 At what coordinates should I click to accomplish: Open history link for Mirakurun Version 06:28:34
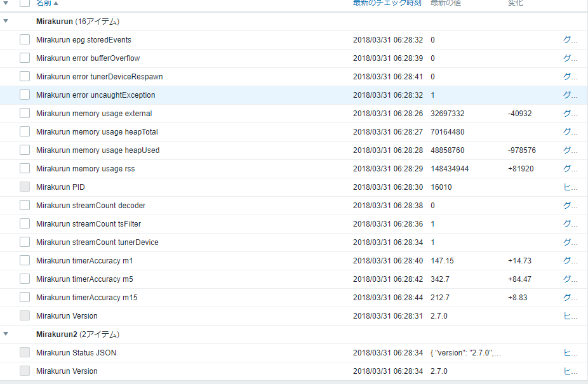[570, 371]
